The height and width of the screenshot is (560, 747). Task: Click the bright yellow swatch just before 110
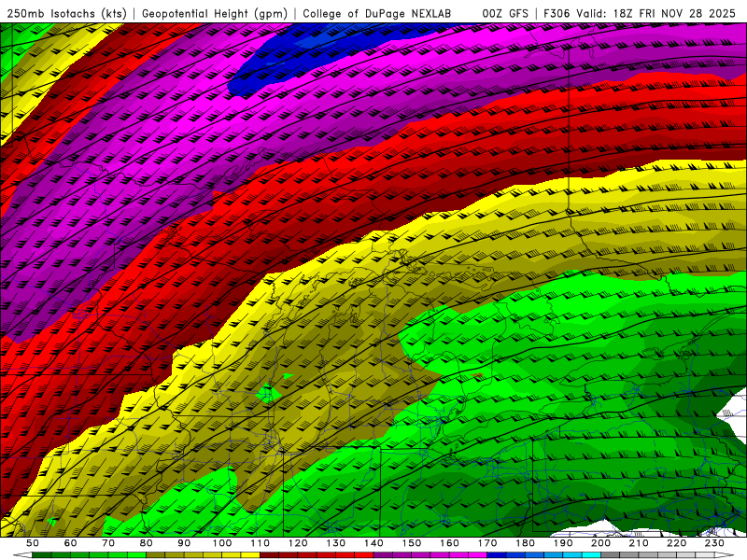pos(250,555)
